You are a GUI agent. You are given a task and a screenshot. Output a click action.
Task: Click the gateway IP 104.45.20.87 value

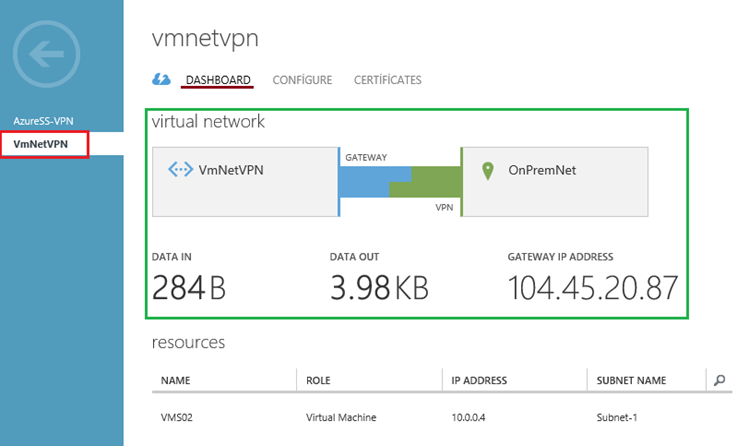pyautogui.click(x=593, y=288)
